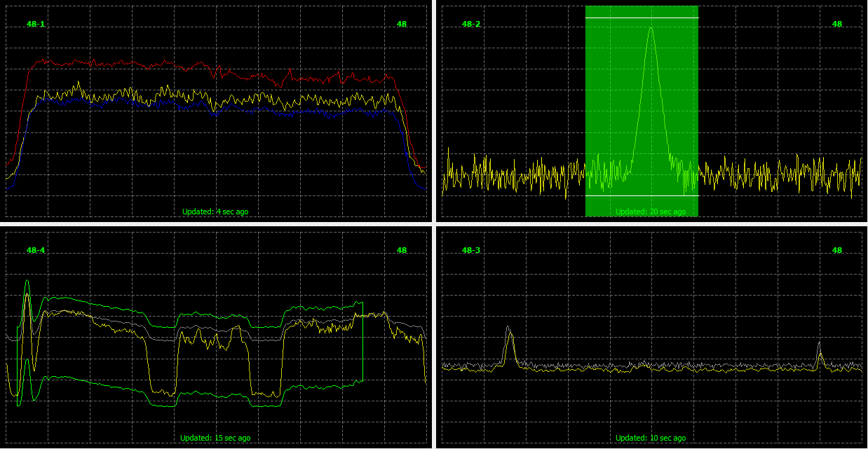Select the 48-2 carrier label
This screenshot has width=868, height=449.
tap(470, 24)
